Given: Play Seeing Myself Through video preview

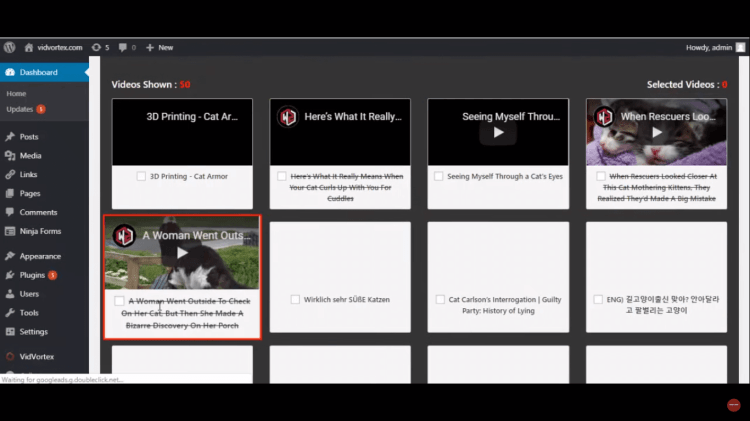Looking at the screenshot, I should (x=498, y=133).
